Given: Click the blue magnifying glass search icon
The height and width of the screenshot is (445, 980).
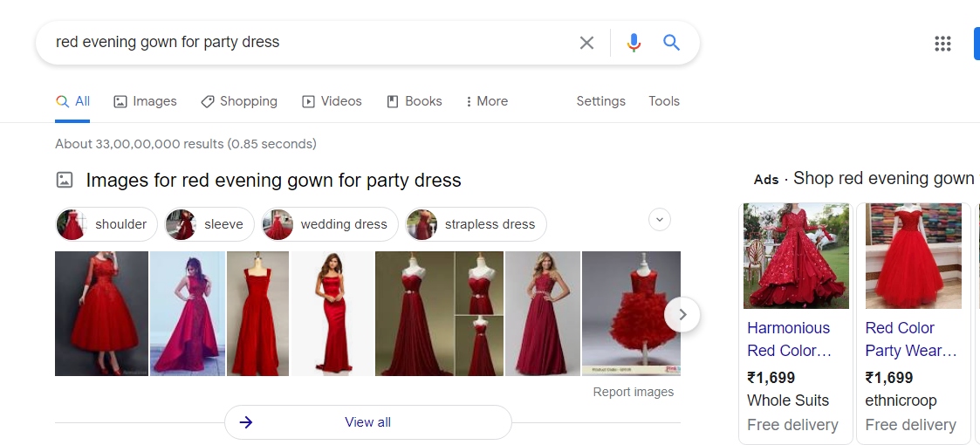Looking at the screenshot, I should pos(671,43).
